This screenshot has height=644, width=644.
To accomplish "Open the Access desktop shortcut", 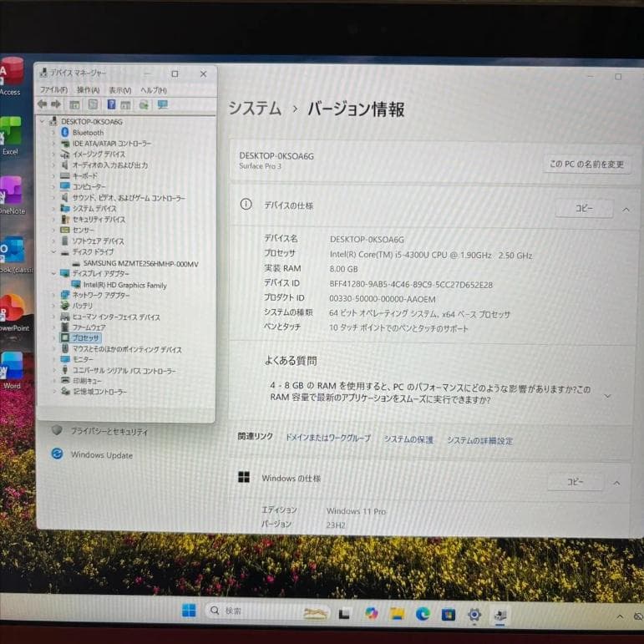I will (x=11, y=76).
